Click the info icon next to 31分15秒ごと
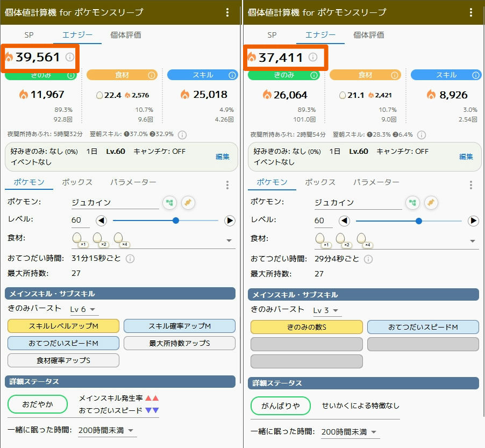 (x=130, y=259)
